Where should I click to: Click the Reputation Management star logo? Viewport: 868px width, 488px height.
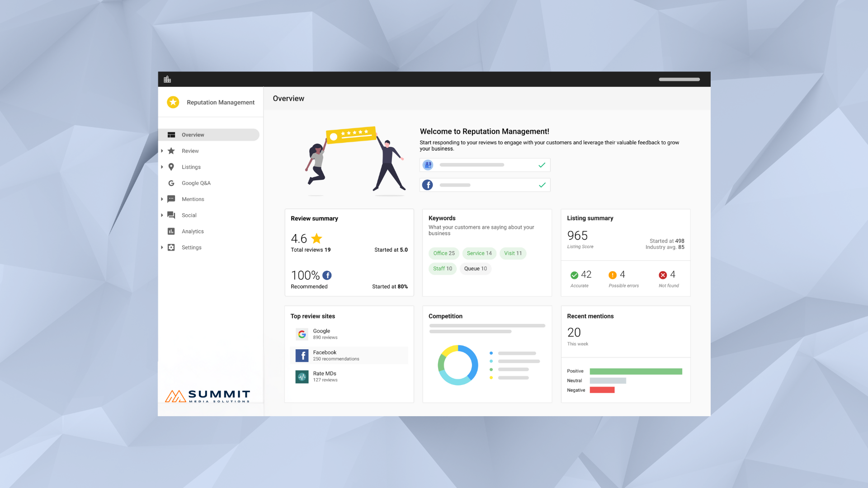173,102
